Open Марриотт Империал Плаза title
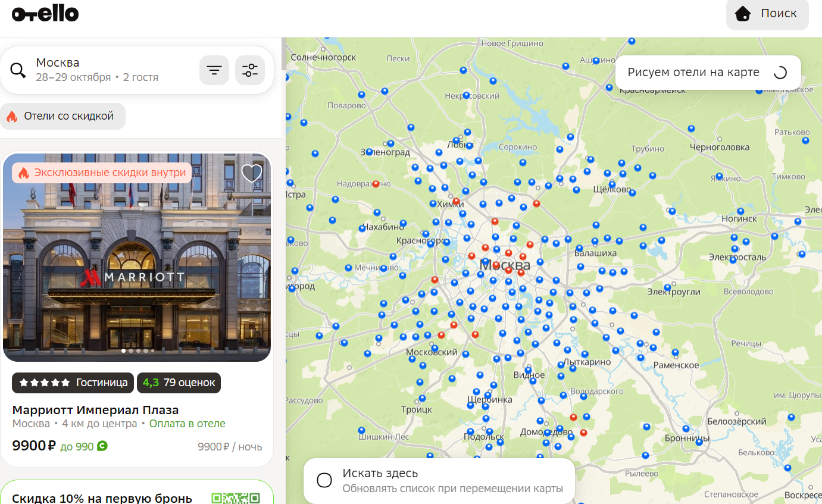Viewport: 822px width, 504px height. point(95,410)
